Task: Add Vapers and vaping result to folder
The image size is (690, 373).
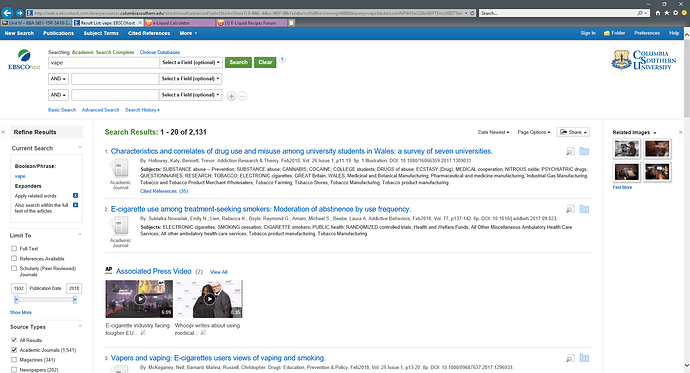Action: (x=584, y=358)
